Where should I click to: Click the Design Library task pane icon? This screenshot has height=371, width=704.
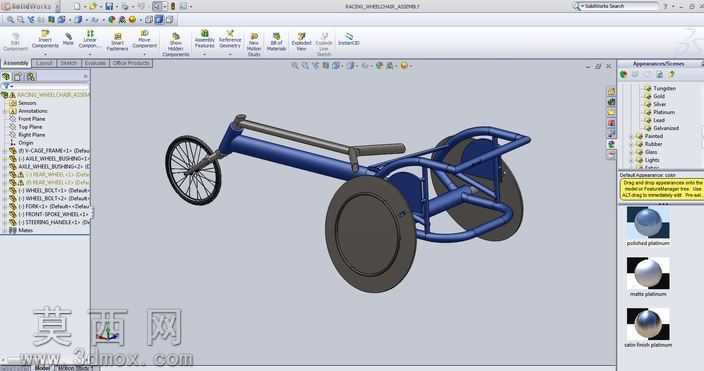tap(611, 102)
